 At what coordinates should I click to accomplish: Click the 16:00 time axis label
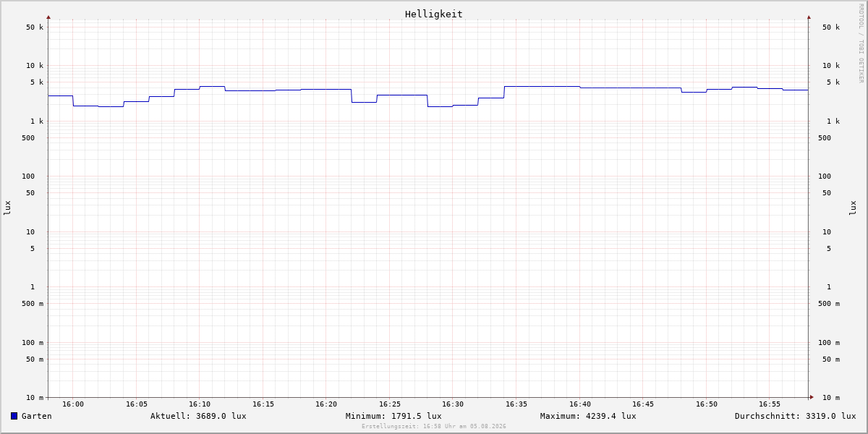point(73,404)
